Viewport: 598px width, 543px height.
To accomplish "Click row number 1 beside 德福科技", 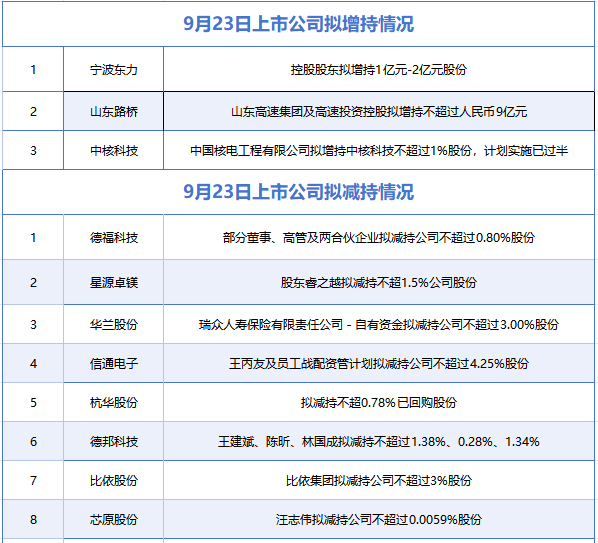I will point(33,237).
